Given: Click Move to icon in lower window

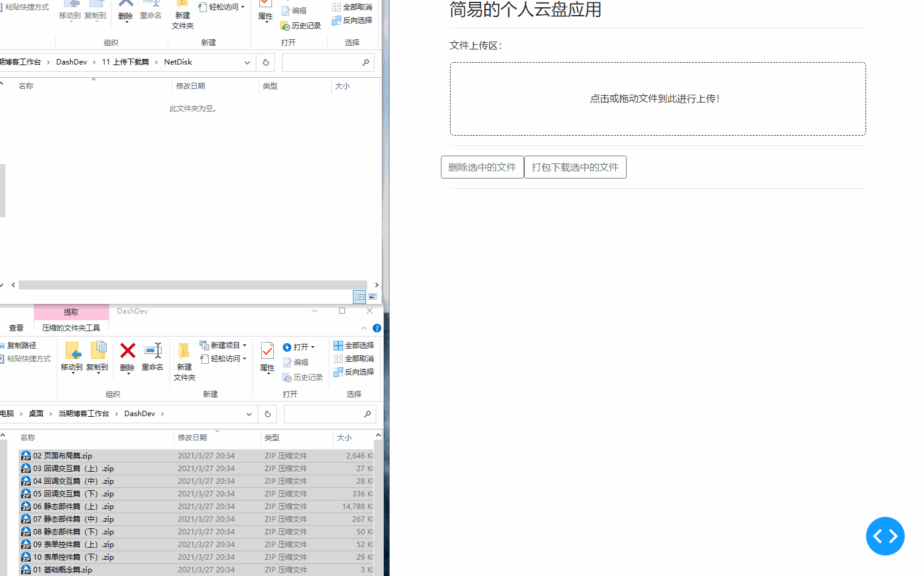Looking at the screenshot, I should coord(73,350).
